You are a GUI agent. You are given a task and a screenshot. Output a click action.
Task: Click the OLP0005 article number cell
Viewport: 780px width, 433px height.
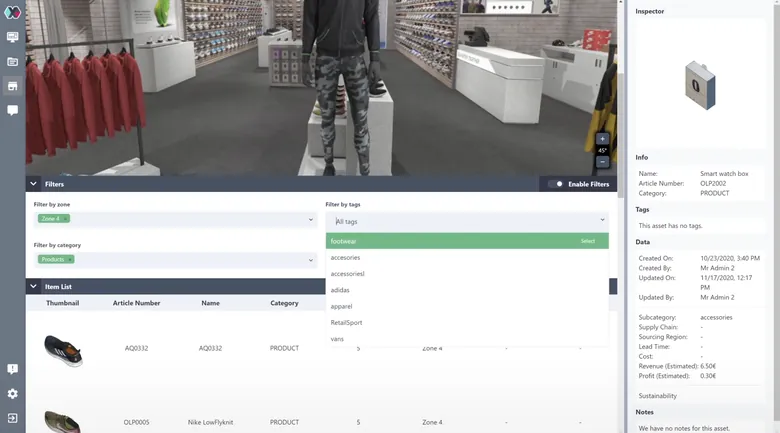tap(136, 422)
